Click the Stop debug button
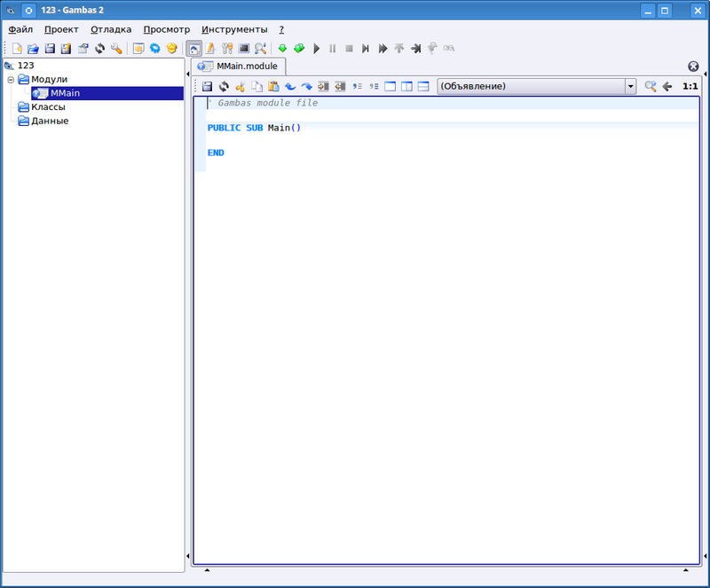 (349, 48)
